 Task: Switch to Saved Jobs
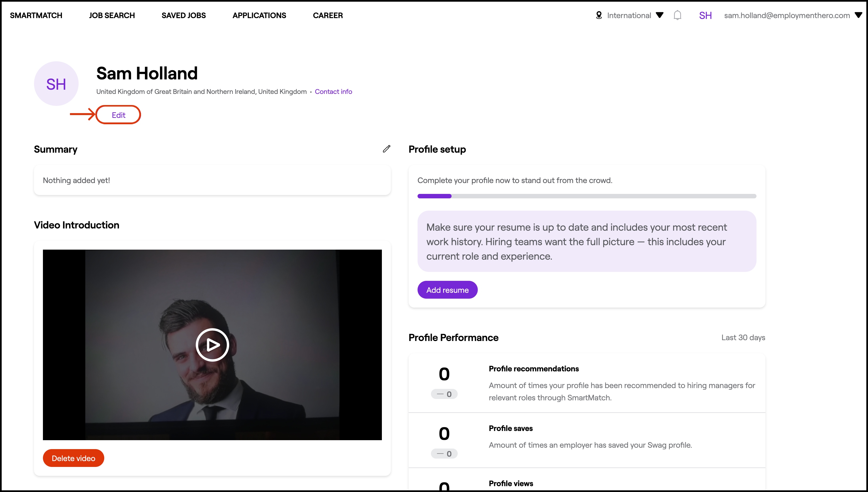183,15
